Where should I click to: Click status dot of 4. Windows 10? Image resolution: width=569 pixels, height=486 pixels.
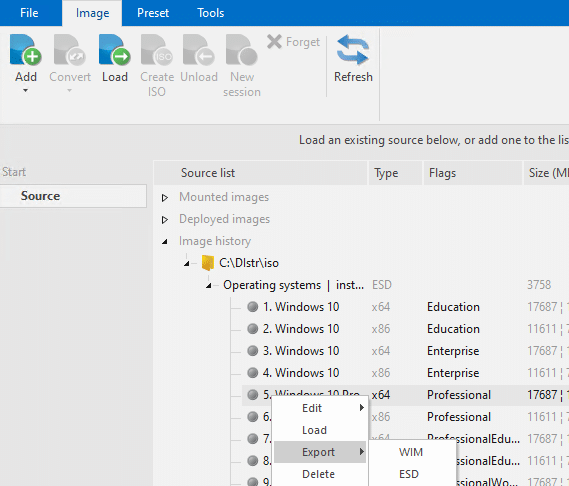click(x=253, y=373)
